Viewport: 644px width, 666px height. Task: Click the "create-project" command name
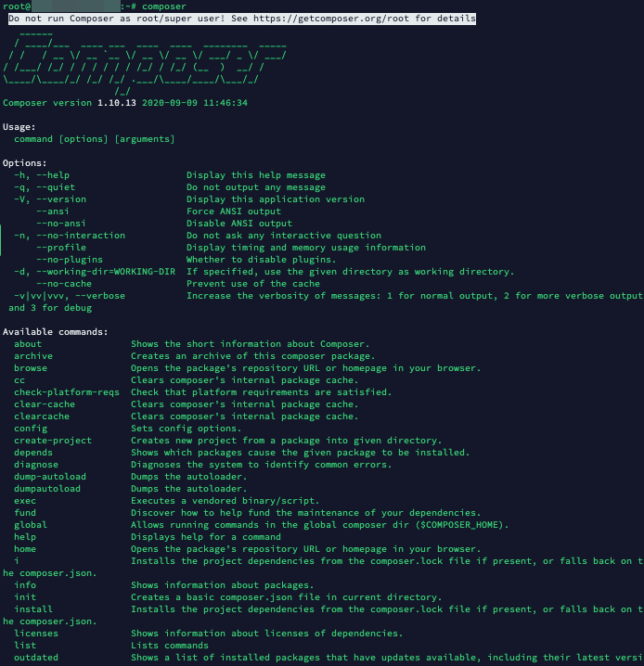53,441
